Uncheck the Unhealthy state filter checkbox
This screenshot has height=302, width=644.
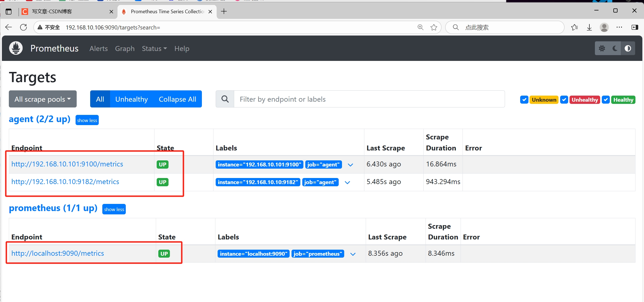(x=564, y=100)
